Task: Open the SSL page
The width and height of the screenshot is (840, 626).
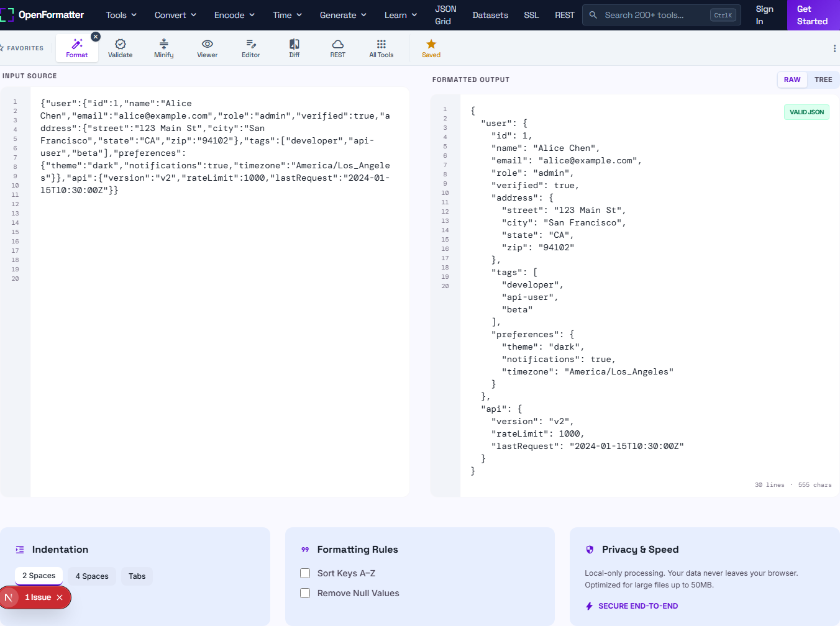Action: pyautogui.click(x=531, y=15)
